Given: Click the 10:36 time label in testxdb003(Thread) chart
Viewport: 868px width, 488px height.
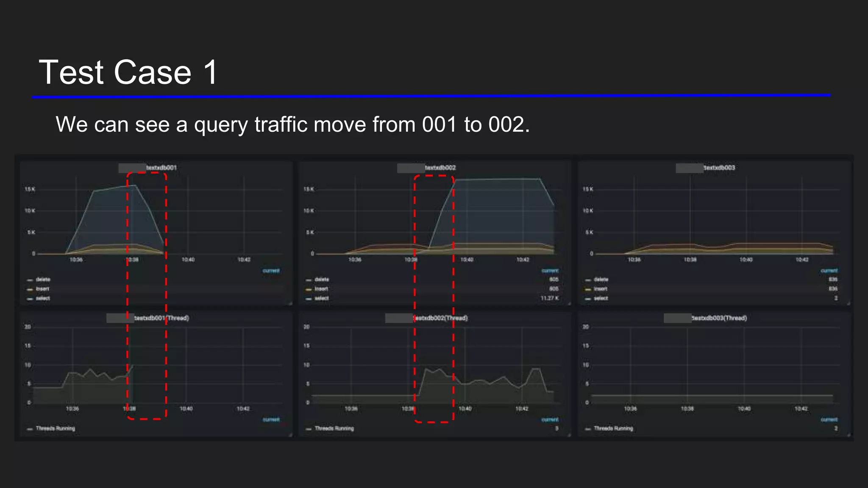Looking at the screenshot, I should [630, 409].
